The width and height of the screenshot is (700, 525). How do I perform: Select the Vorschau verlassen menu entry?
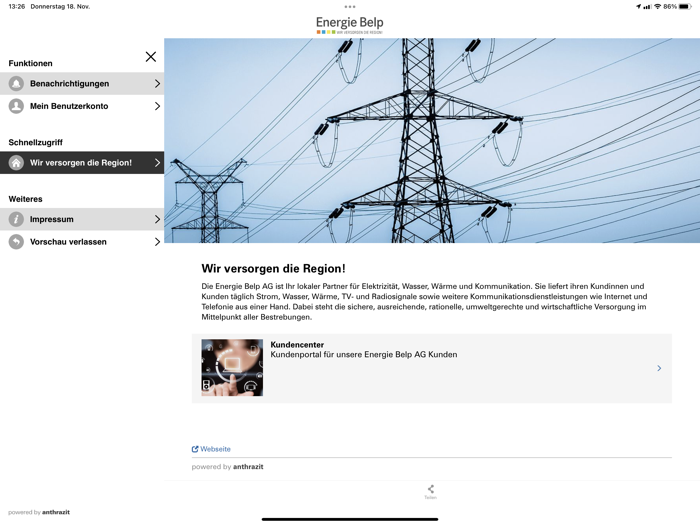click(82, 242)
